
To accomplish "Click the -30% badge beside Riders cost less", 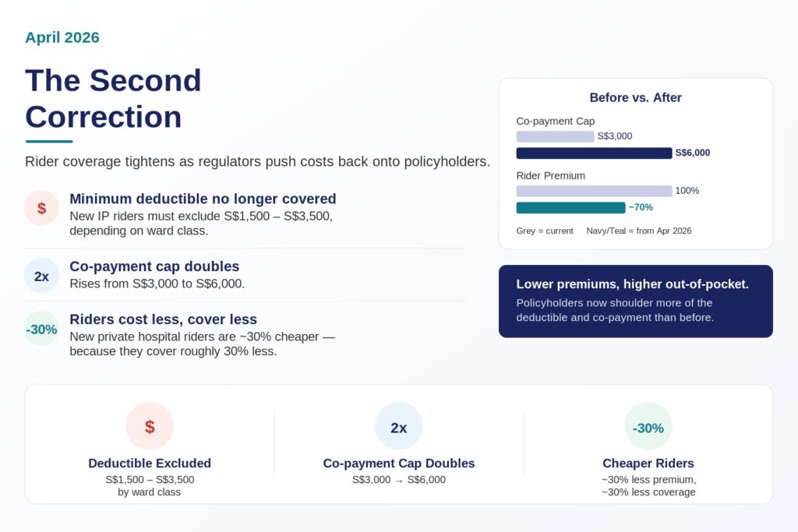I will point(42,329).
